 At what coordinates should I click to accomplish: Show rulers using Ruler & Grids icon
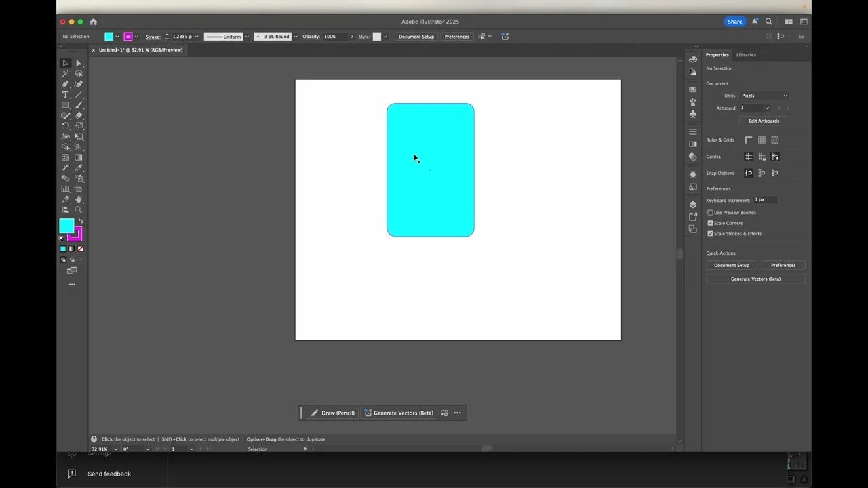point(749,140)
